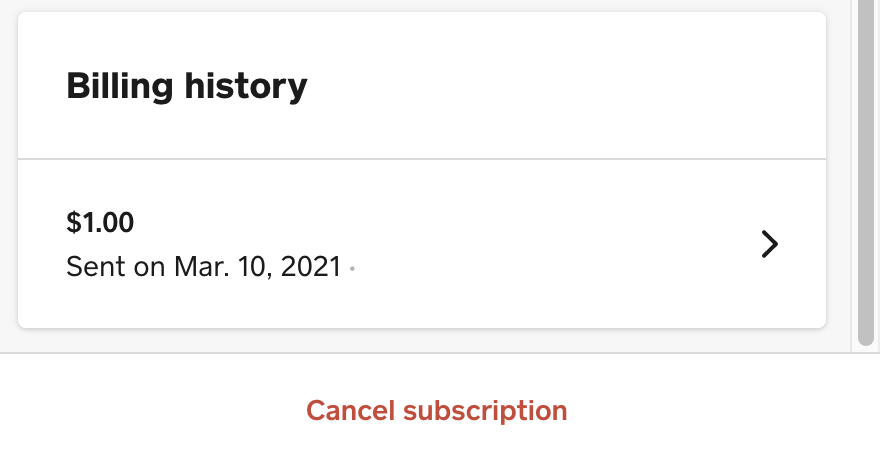Click the vertical scrollbar thumb
This screenshot has height=460, width=880.
(866, 170)
